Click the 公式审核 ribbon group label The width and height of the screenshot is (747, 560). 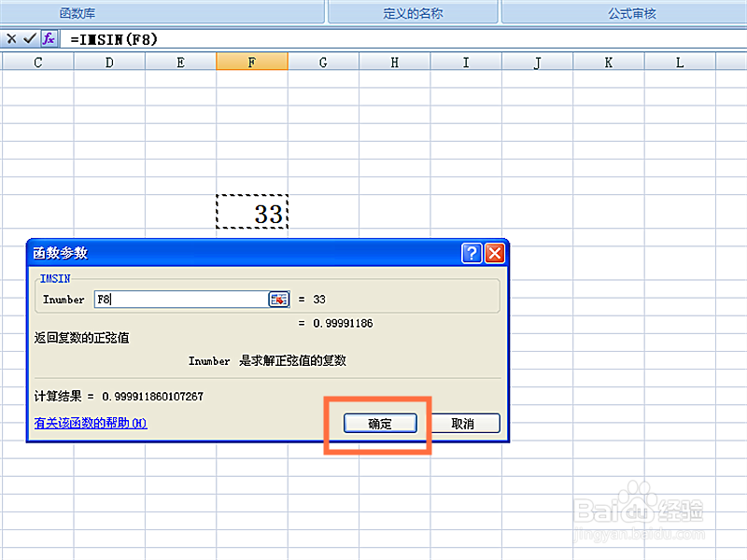coord(632,13)
